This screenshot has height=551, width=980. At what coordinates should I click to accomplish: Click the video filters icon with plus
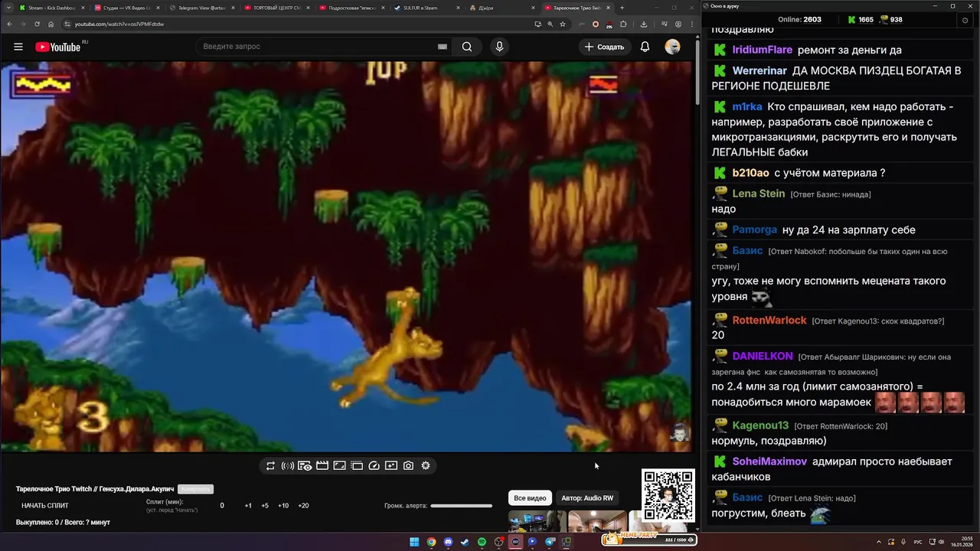click(x=391, y=465)
